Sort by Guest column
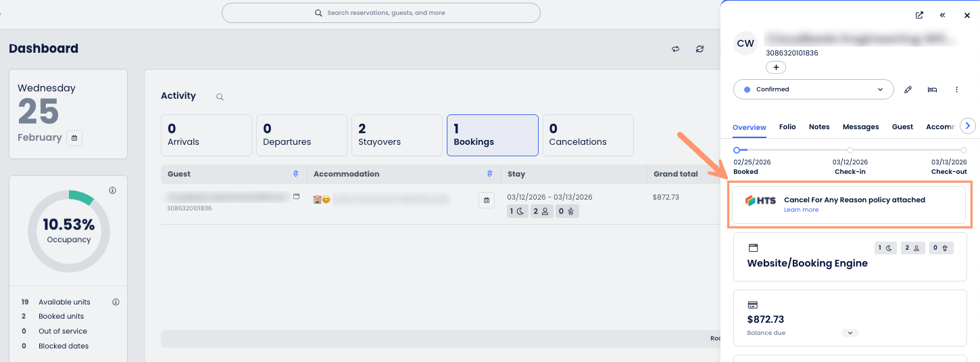Image resolution: width=980 pixels, height=362 pixels. tap(295, 174)
